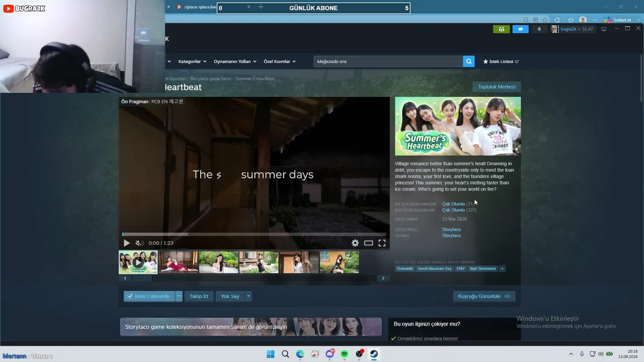
Task: Open Windows taskbar search
Action: pyautogui.click(x=285, y=354)
